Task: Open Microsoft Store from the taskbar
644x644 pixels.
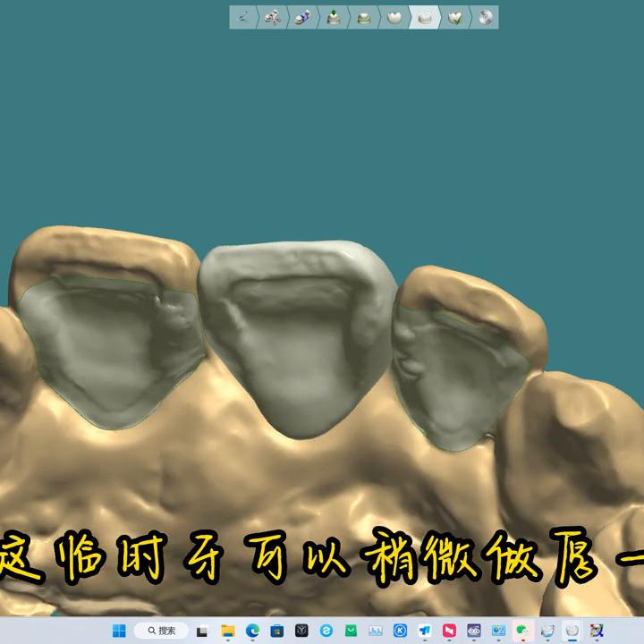Action: (276, 630)
